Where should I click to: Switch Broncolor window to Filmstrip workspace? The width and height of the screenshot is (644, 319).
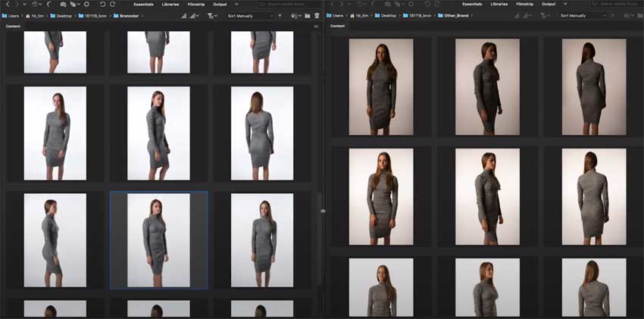pos(196,4)
